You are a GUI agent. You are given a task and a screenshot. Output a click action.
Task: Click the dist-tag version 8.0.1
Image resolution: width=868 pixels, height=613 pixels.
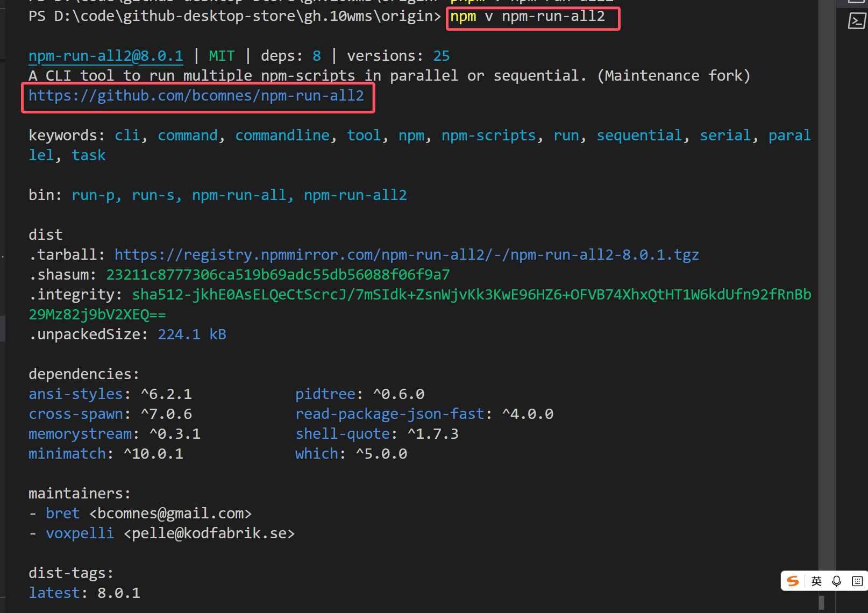click(119, 593)
